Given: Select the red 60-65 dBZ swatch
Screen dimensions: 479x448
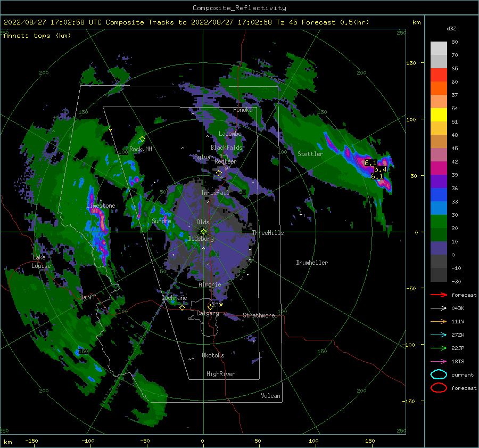Looking at the screenshot, I should coord(439,75).
